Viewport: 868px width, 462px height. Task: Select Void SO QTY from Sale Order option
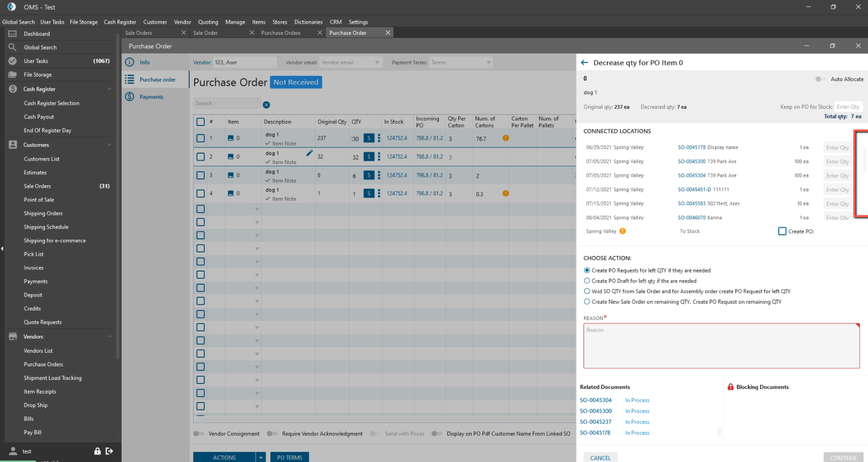(587, 291)
